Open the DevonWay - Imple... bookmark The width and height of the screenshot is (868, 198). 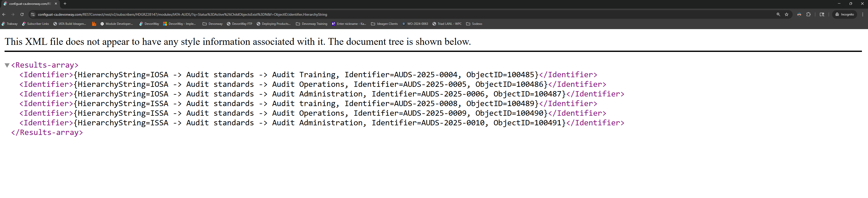pyautogui.click(x=179, y=24)
